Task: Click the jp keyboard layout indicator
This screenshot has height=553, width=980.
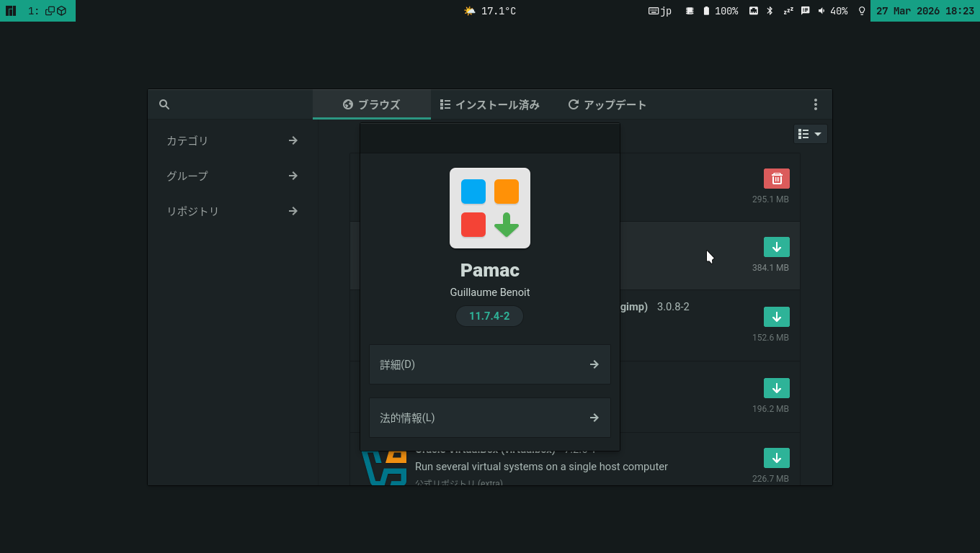Action: pyautogui.click(x=660, y=11)
